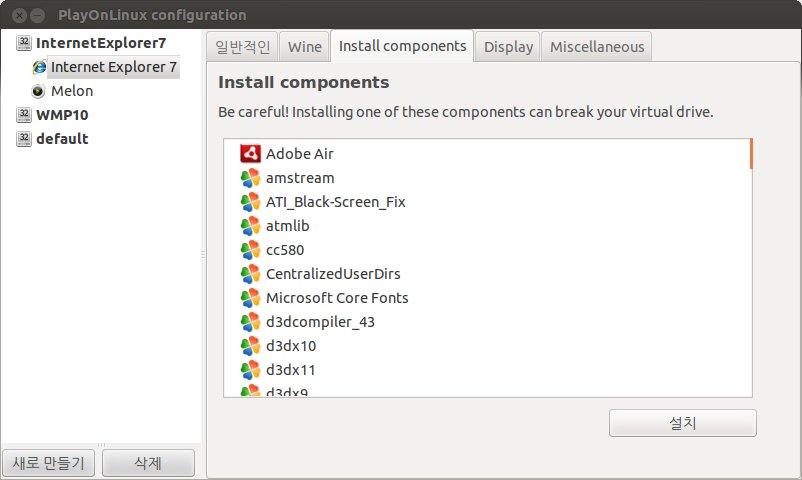Click the Adobe Air red icon
802x480 pixels.
(250, 154)
